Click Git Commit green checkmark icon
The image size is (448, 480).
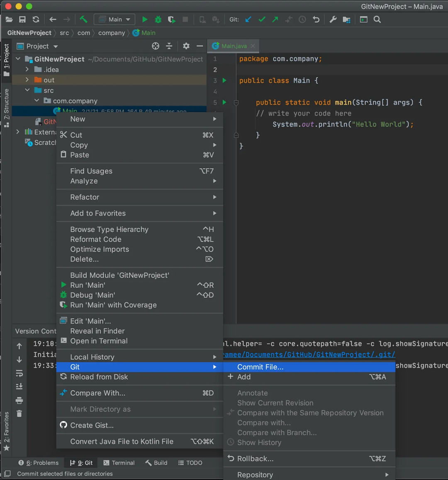click(262, 20)
